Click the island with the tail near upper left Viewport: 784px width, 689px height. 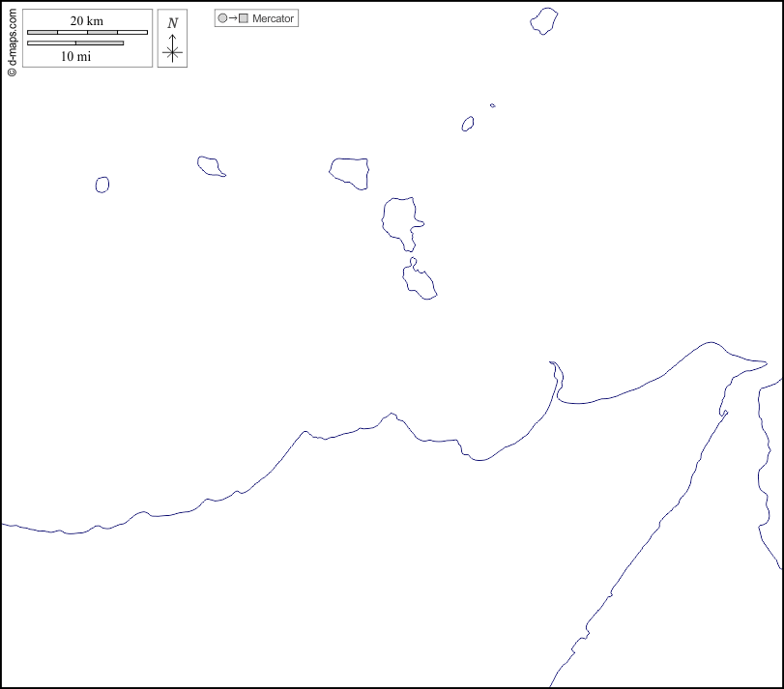click(210, 165)
